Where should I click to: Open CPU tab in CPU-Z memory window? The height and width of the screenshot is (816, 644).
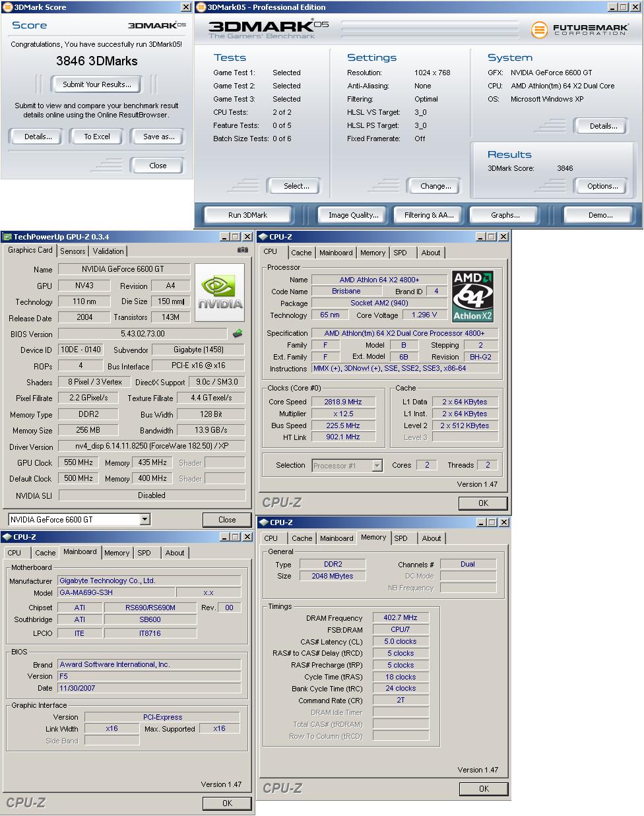pos(271,538)
